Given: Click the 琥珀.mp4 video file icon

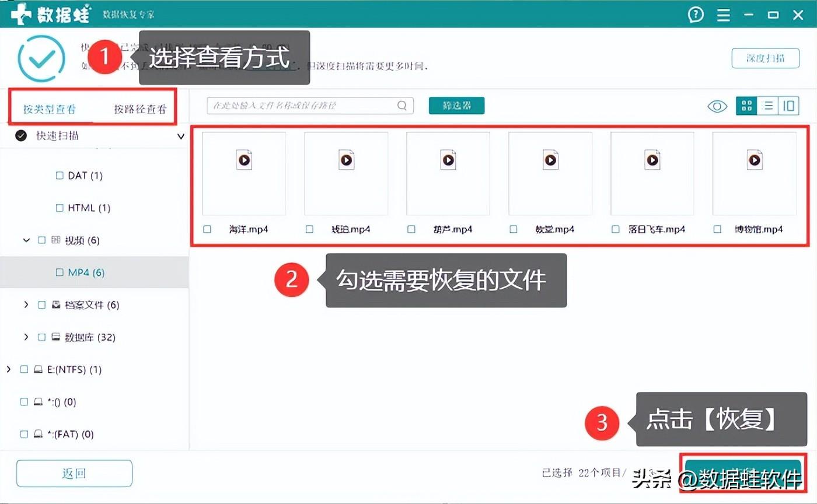Looking at the screenshot, I should coord(346,159).
